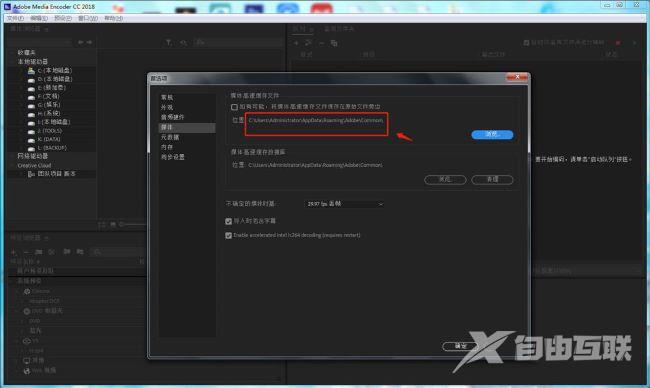650x388 pixels.
Task: Select 媒体 in the preferences sidebar
Action: coord(187,127)
